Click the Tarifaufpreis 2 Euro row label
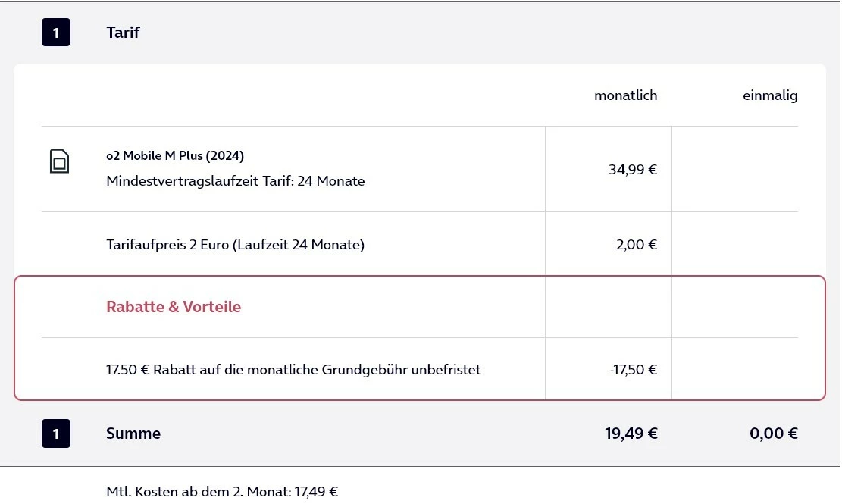The image size is (842, 504). pyautogui.click(x=236, y=245)
